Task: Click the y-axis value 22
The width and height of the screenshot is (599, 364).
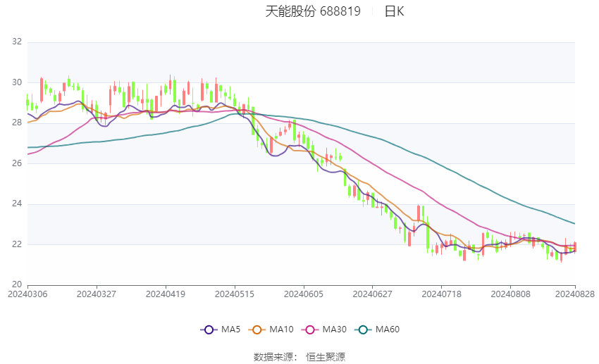Action: (x=17, y=244)
